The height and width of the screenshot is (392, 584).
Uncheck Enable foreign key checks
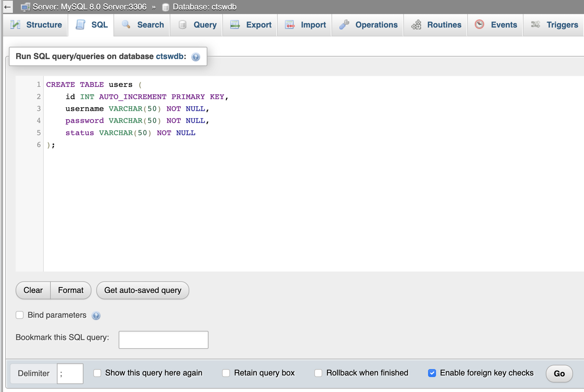pyautogui.click(x=432, y=373)
